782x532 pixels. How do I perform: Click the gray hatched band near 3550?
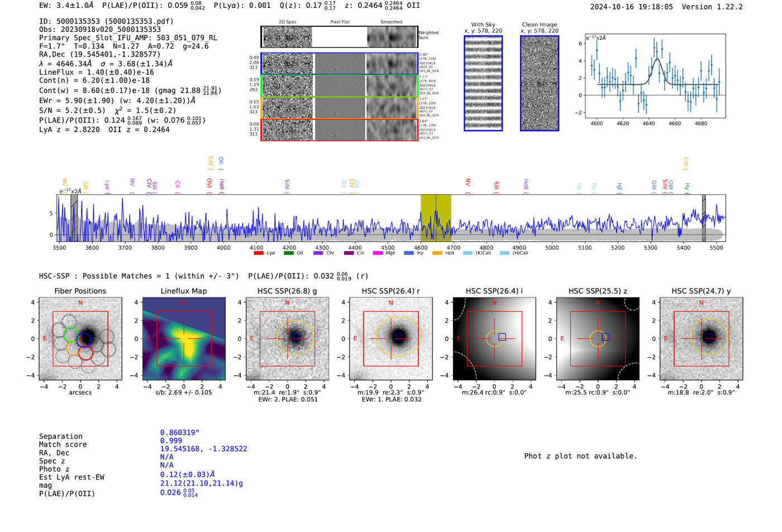click(74, 218)
